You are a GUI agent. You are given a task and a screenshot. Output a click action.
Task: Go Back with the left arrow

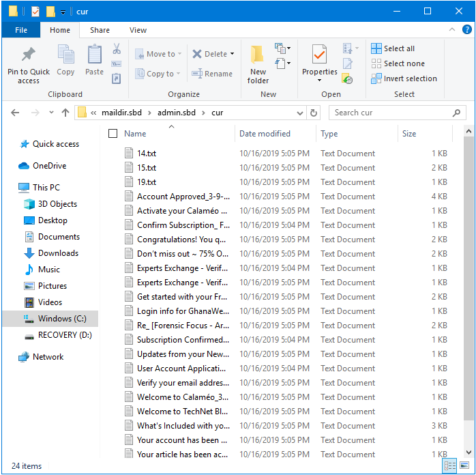coord(15,113)
